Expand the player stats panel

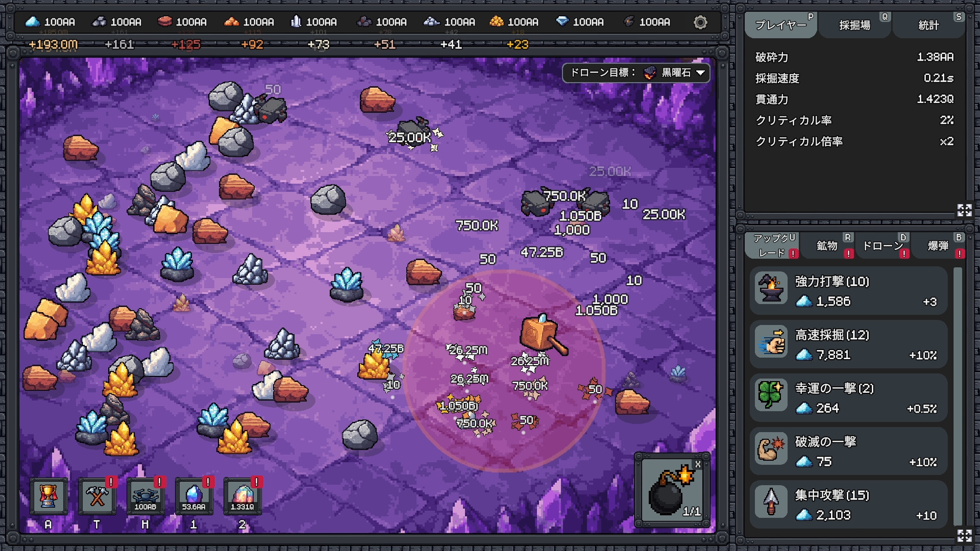pos(964,210)
